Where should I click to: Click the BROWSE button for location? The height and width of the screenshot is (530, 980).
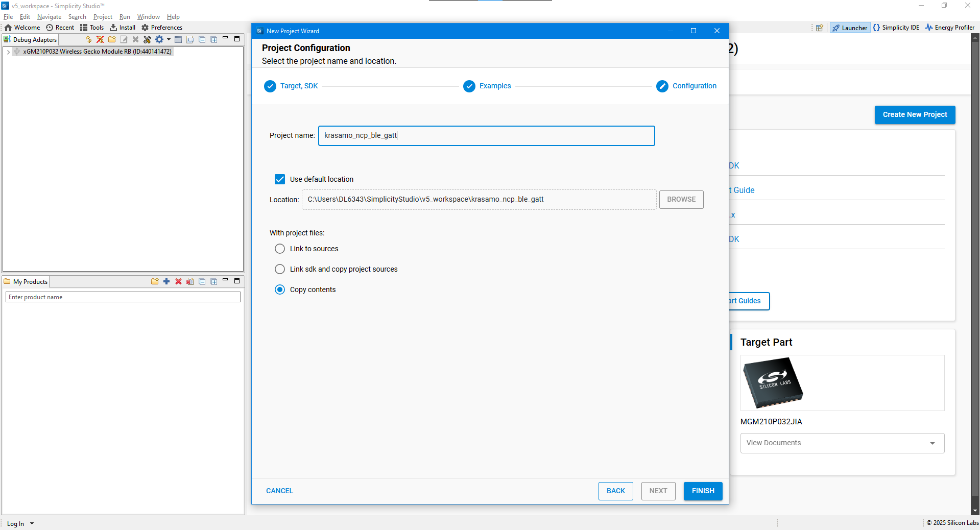coord(681,200)
